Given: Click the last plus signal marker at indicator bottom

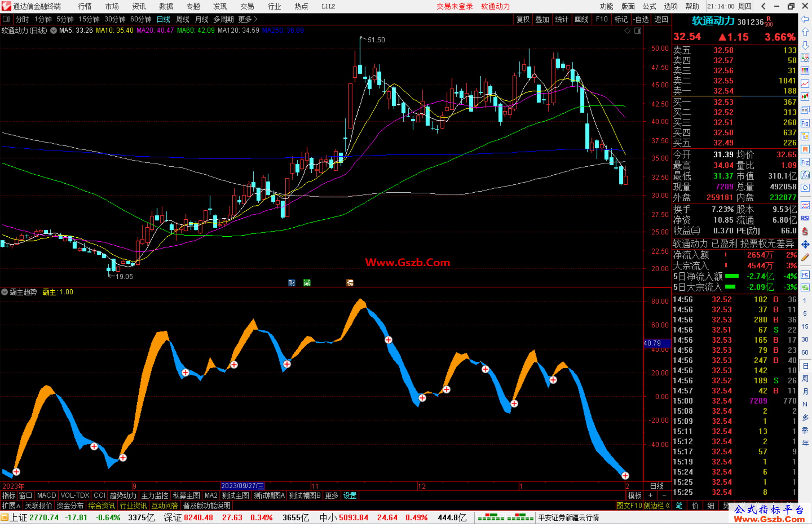Looking at the screenshot, I should [625, 476].
